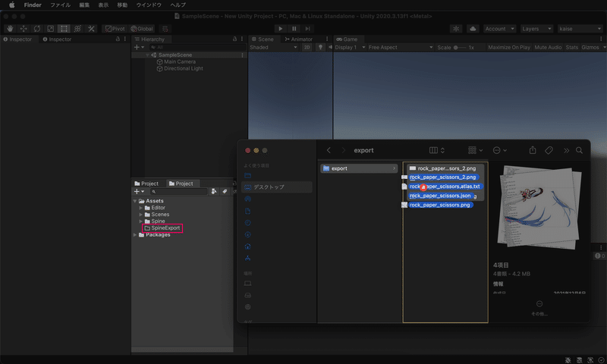Open Game view more options menu

pyautogui.click(x=601, y=39)
